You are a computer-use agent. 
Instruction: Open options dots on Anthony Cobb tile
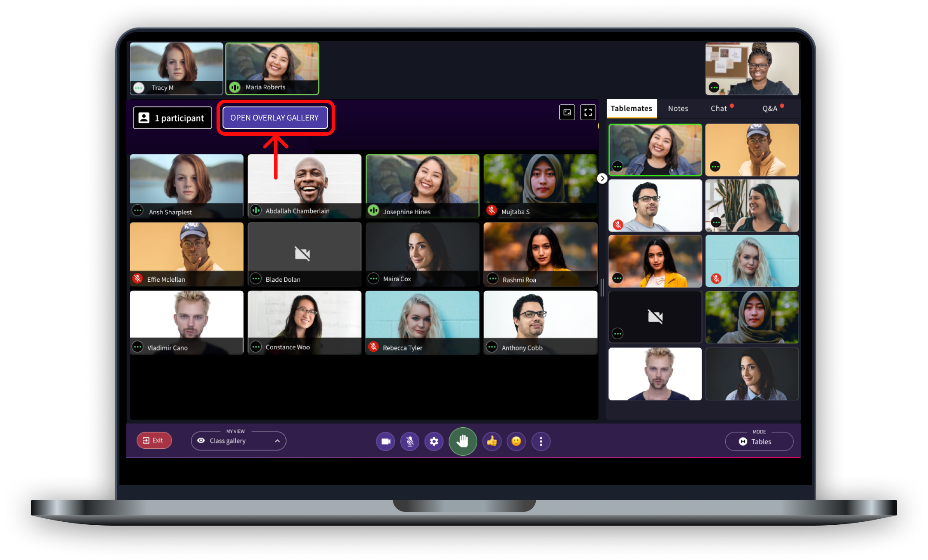pyautogui.click(x=492, y=347)
